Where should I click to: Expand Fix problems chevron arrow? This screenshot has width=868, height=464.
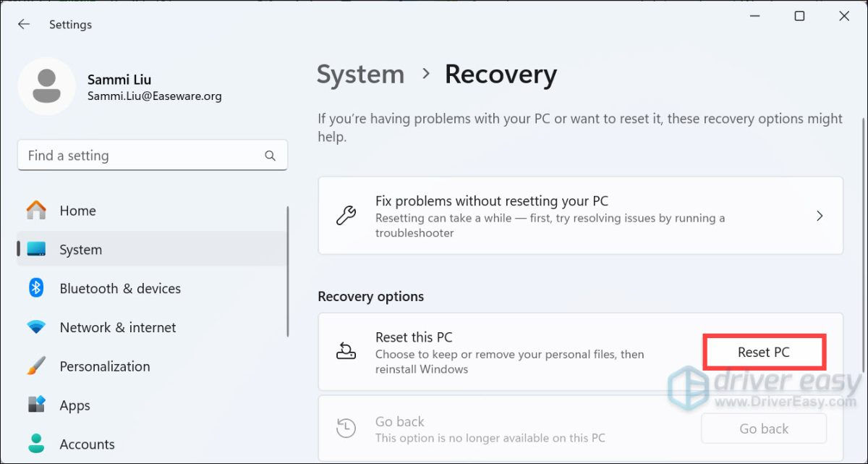point(820,216)
